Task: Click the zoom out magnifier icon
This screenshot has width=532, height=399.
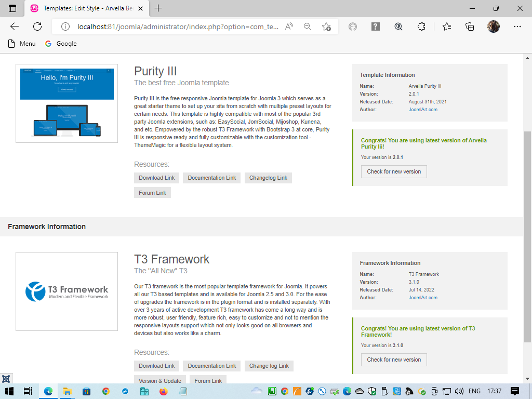Action: point(308,26)
